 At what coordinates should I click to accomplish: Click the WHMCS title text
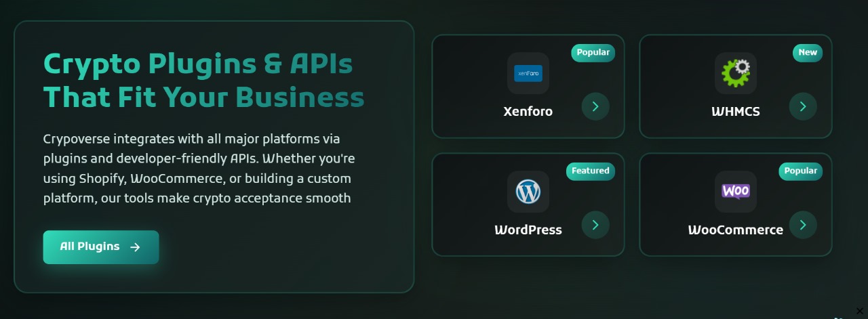(x=735, y=112)
